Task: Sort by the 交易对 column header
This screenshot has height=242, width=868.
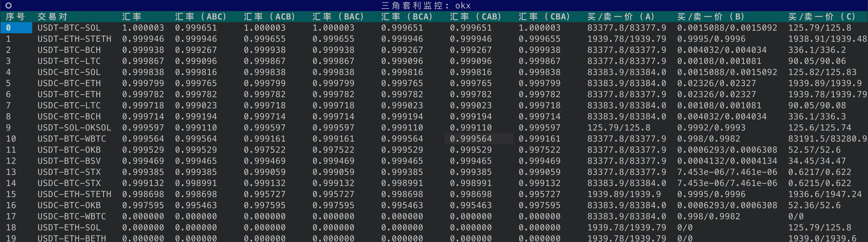Action: pos(53,16)
